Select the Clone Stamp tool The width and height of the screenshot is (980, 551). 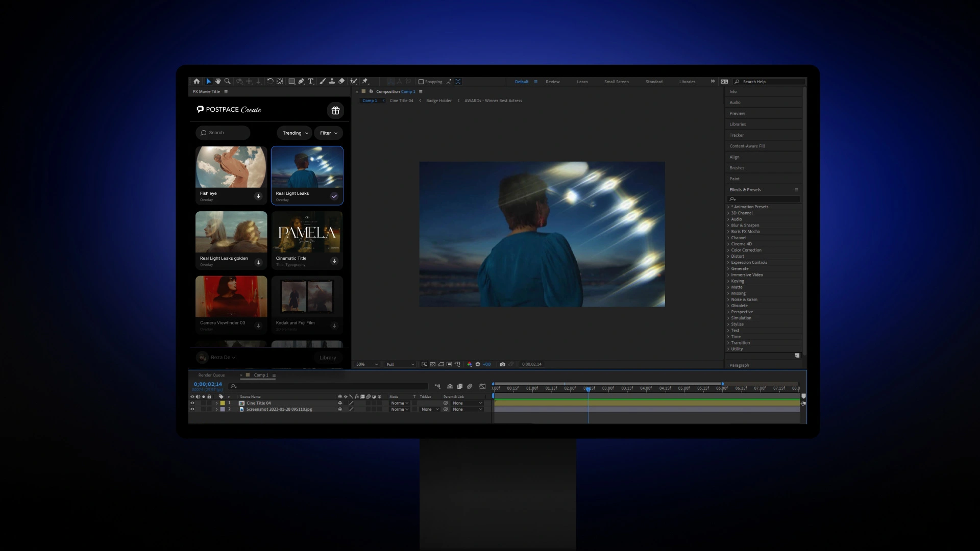pos(332,81)
